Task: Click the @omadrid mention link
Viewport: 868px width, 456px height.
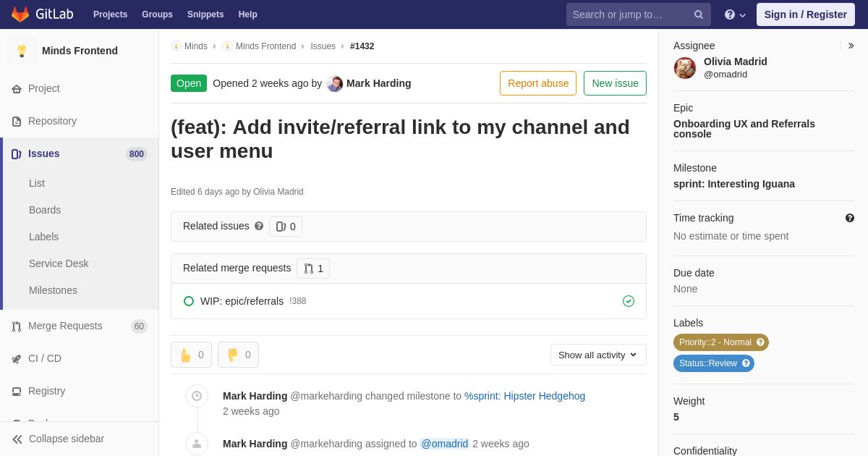Action: point(445,444)
